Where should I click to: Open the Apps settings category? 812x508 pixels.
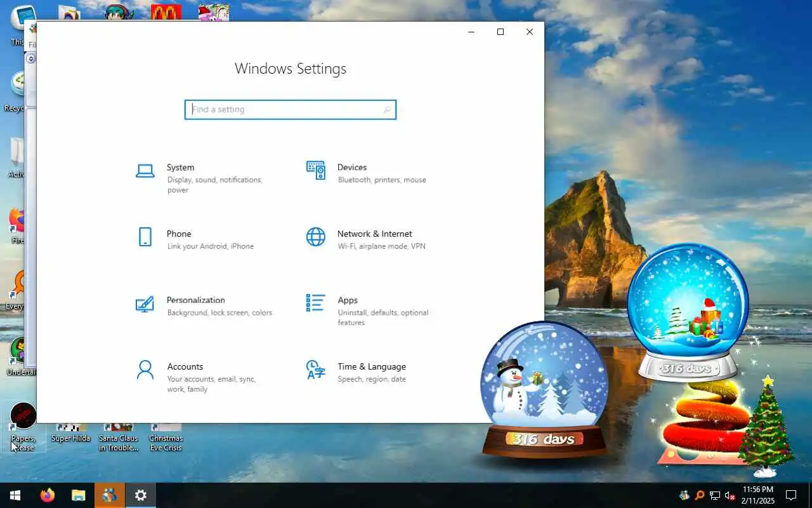tap(374, 311)
